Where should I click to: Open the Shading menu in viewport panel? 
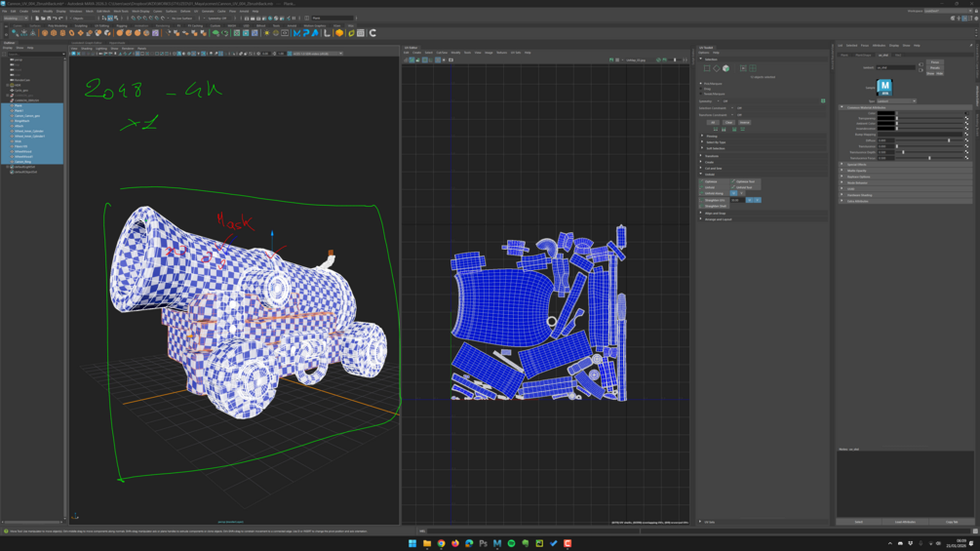[87, 48]
